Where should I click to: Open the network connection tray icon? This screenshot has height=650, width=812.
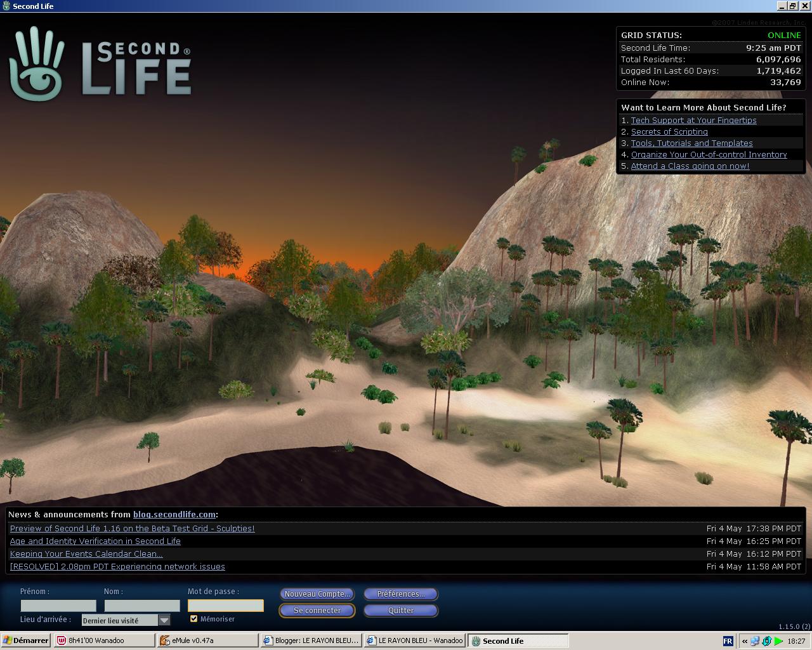756,641
